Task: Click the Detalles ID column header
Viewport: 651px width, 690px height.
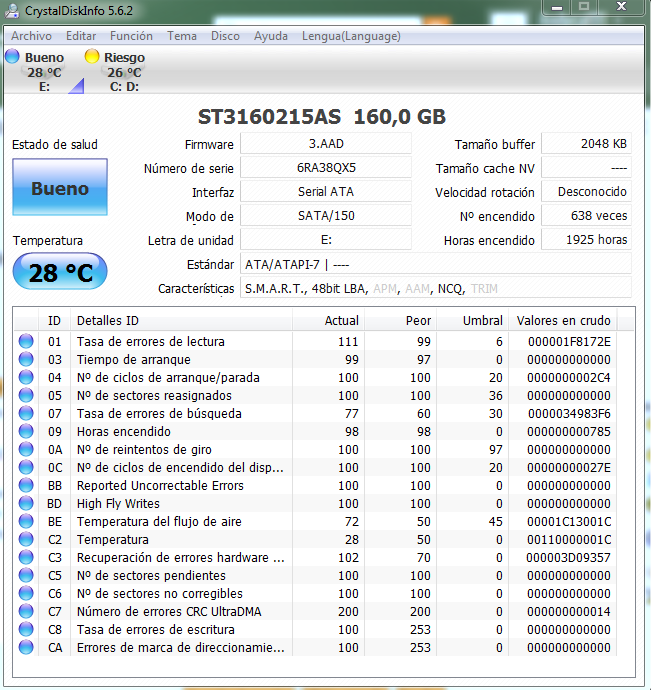Action: click(181, 320)
